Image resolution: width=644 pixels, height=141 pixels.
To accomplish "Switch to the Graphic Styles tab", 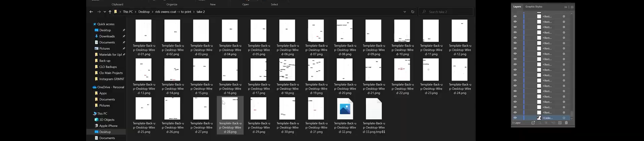I will (x=534, y=7).
